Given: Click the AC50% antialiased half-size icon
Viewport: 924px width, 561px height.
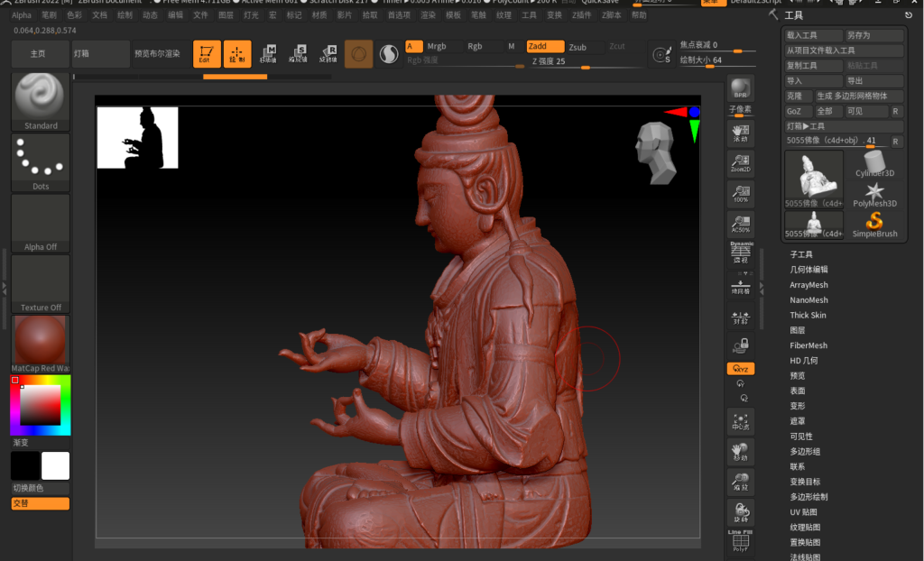Looking at the screenshot, I should (740, 224).
